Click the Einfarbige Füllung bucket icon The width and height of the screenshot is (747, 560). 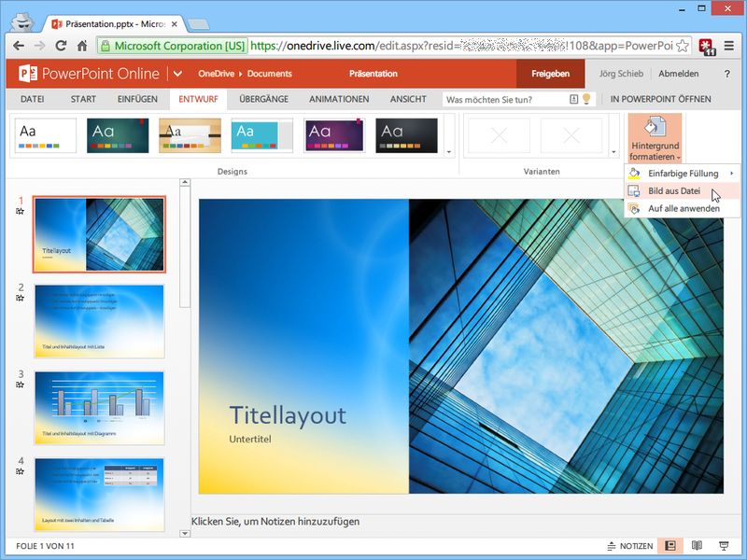pyautogui.click(x=634, y=174)
